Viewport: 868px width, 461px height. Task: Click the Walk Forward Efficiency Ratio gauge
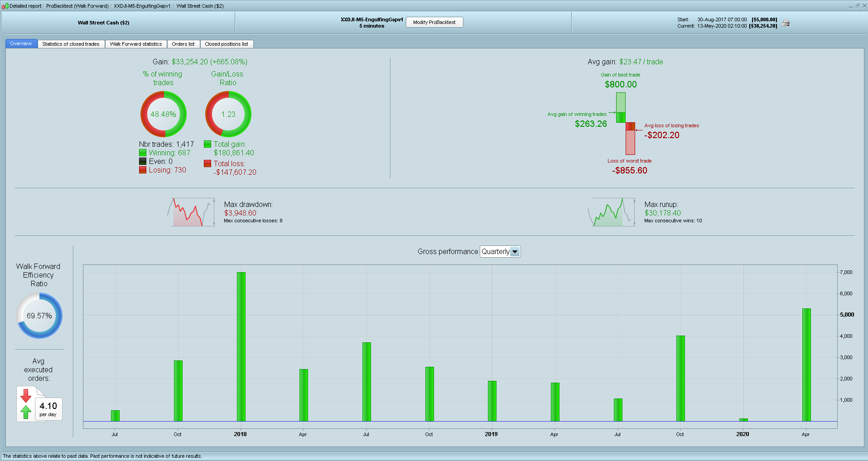[x=39, y=316]
